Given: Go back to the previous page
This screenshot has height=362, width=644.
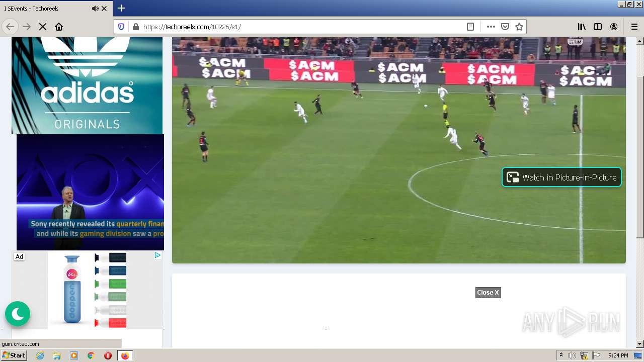Looking at the screenshot, I should [x=10, y=27].
